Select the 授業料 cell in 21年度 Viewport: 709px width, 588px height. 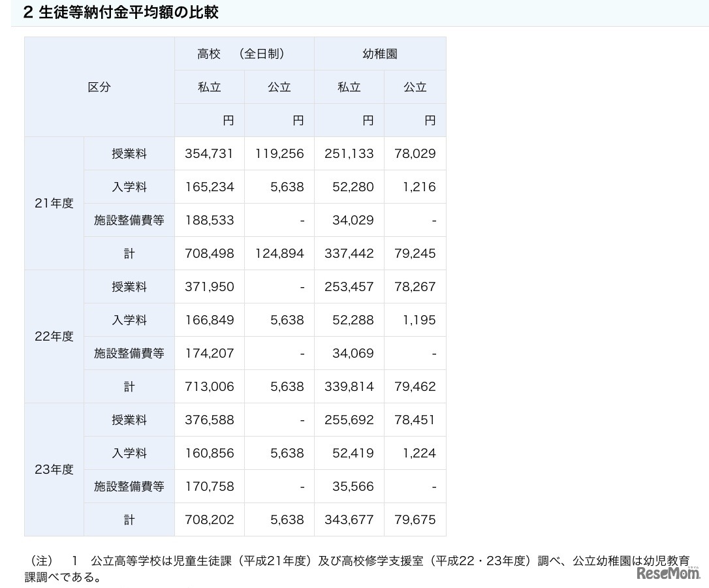click(x=129, y=153)
